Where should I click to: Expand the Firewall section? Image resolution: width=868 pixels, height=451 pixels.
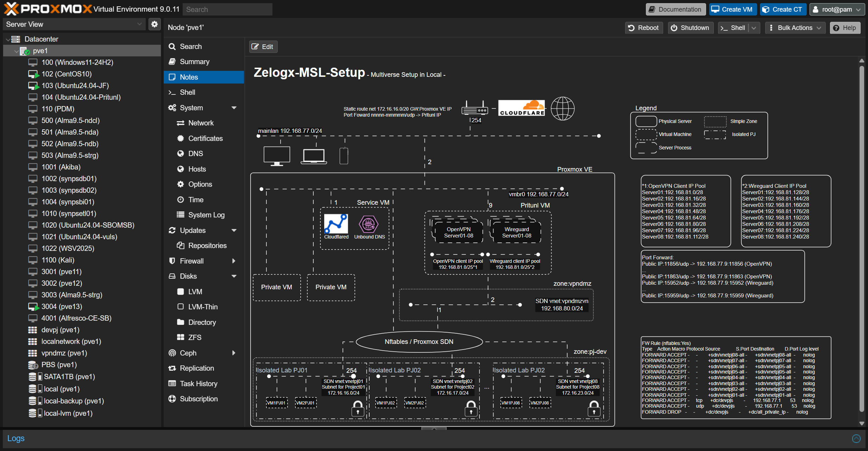click(234, 261)
